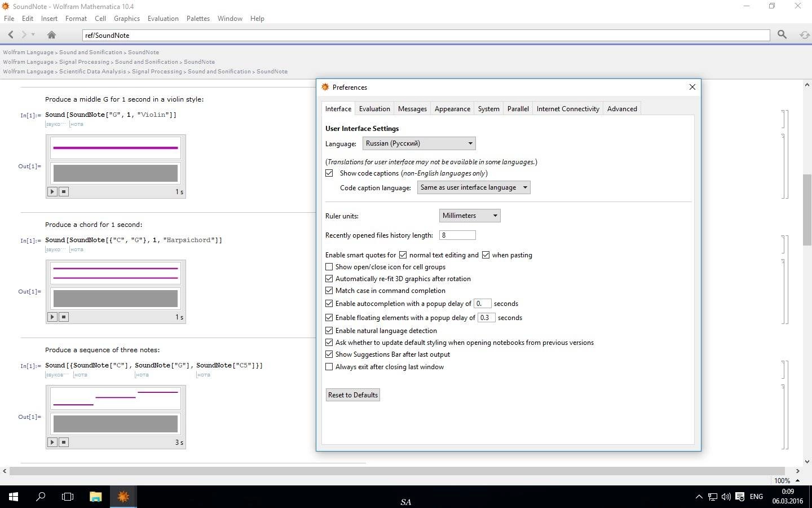Screen dimensions: 812x508
Task: Switch to the Evaluation tab
Action: point(374,109)
